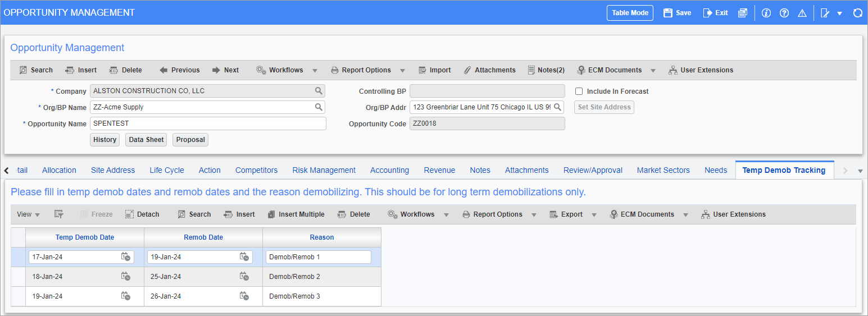Expand grid toolbar ECM Documents dropdown arrow
Image resolution: width=868 pixels, height=316 pixels.
pyautogui.click(x=685, y=215)
